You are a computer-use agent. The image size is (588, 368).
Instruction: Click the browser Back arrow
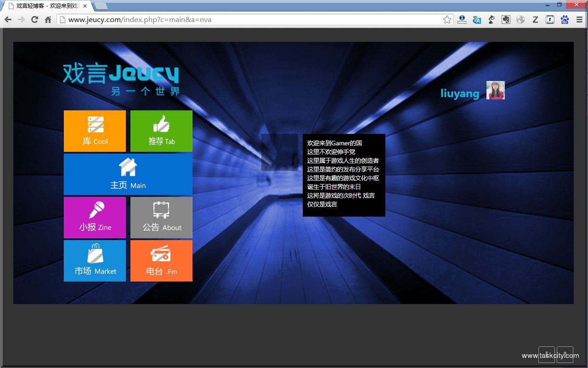pos(8,19)
